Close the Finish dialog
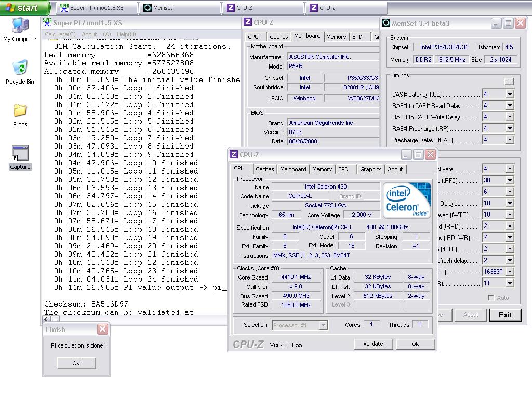The height and width of the screenshot is (399, 532). (102, 329)
